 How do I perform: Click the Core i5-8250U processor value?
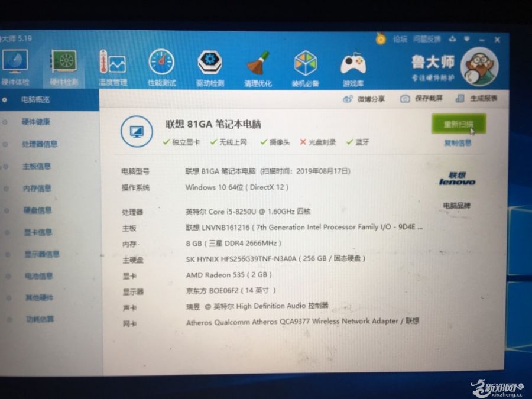pos(248,212)
